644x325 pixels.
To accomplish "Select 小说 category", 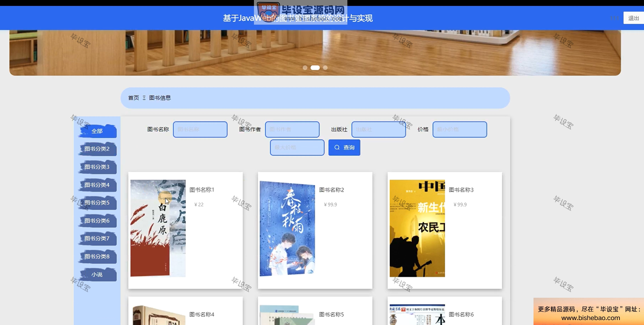I will (x=97, y=275).
